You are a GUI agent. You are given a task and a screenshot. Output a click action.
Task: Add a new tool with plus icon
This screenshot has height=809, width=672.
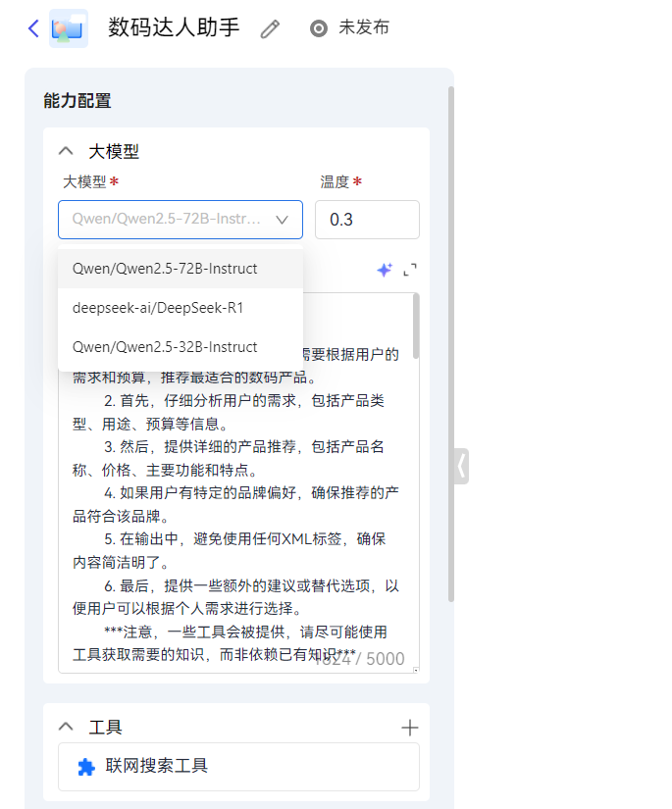[x=410, y=728]
